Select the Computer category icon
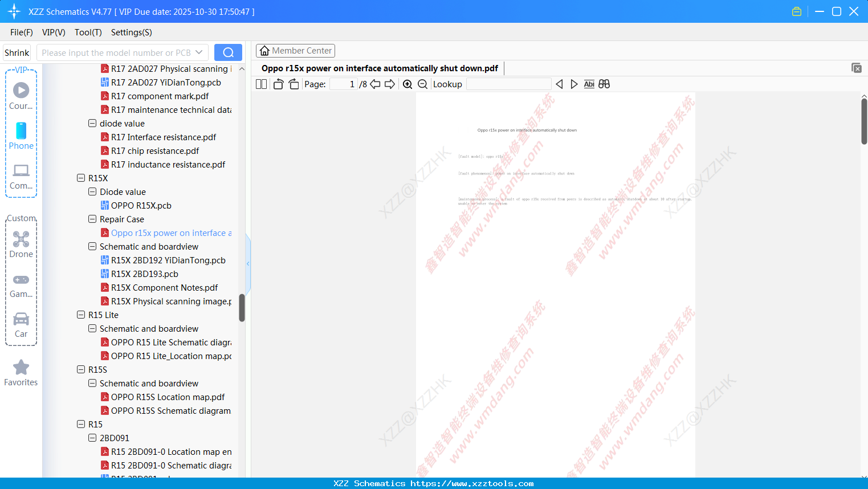Screen dimensions: 868x489 21,170
